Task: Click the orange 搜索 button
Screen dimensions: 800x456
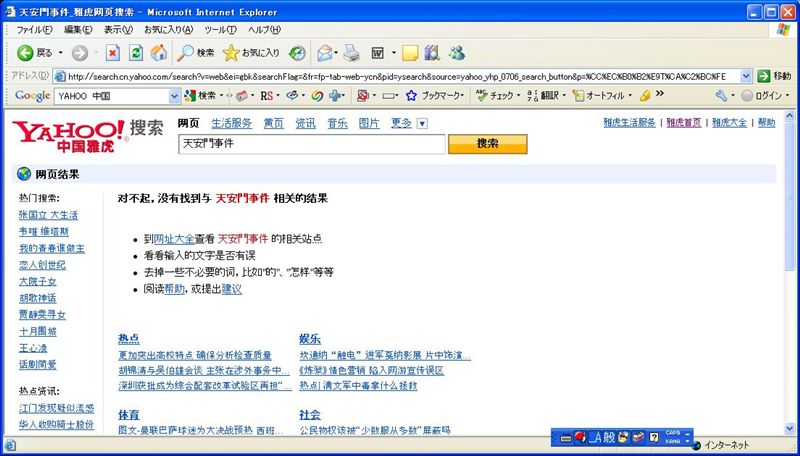Action: (x=487, y=144)
